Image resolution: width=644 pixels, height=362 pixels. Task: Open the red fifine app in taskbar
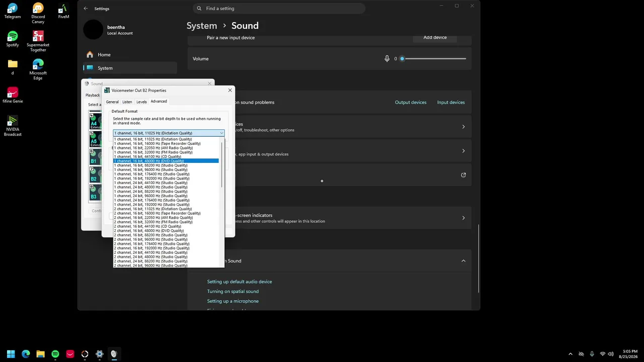point(70,354)
